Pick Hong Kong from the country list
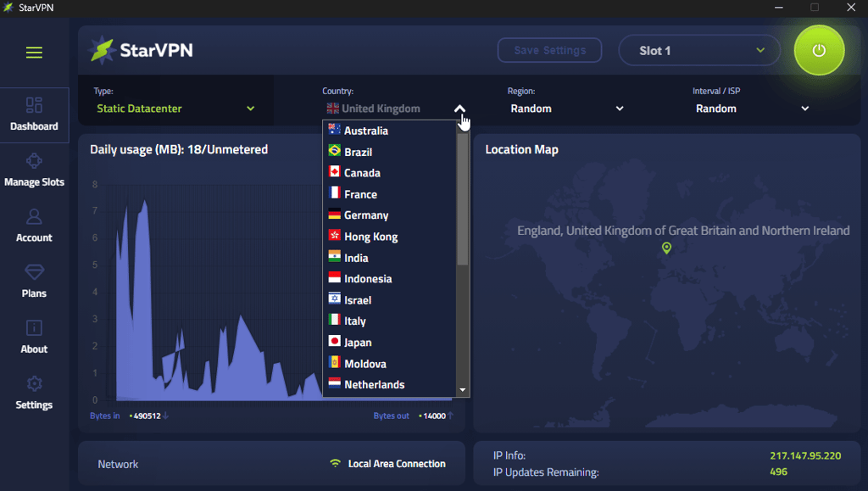 390,237
